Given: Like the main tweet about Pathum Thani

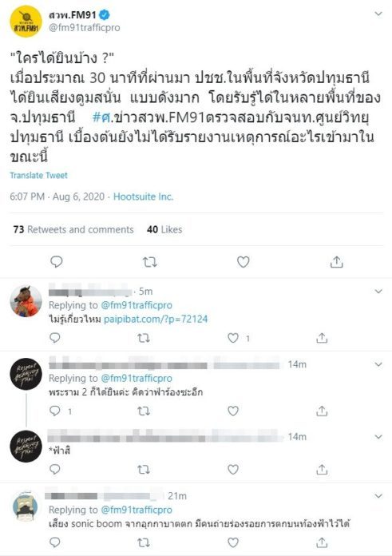Looking at the screenshot, I should coord(244,262).
